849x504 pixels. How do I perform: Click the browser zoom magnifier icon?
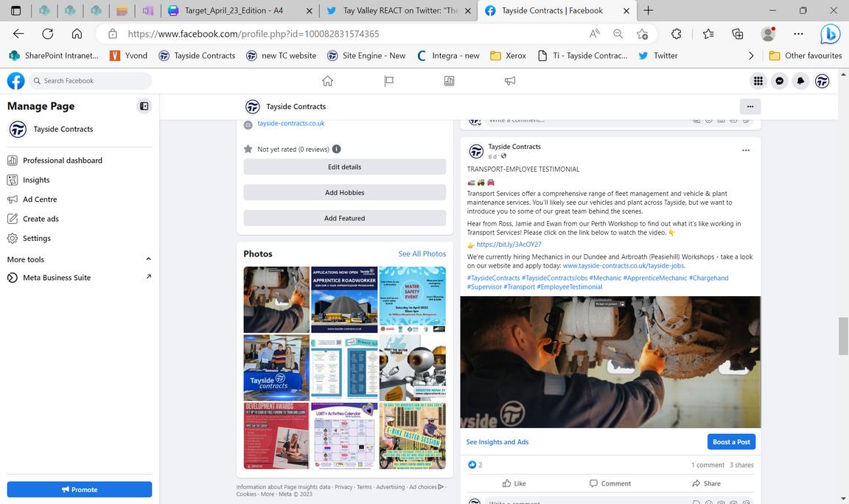[x=618, y=34]
